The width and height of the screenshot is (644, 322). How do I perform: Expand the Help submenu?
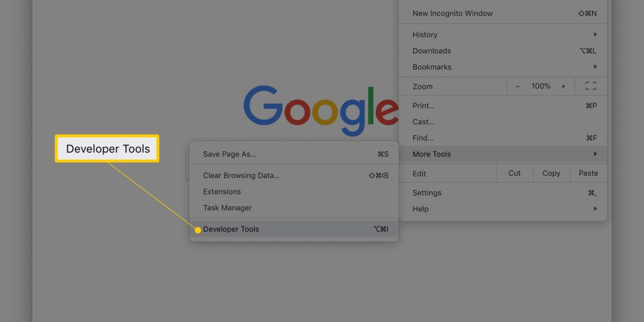tap(503, 209)
